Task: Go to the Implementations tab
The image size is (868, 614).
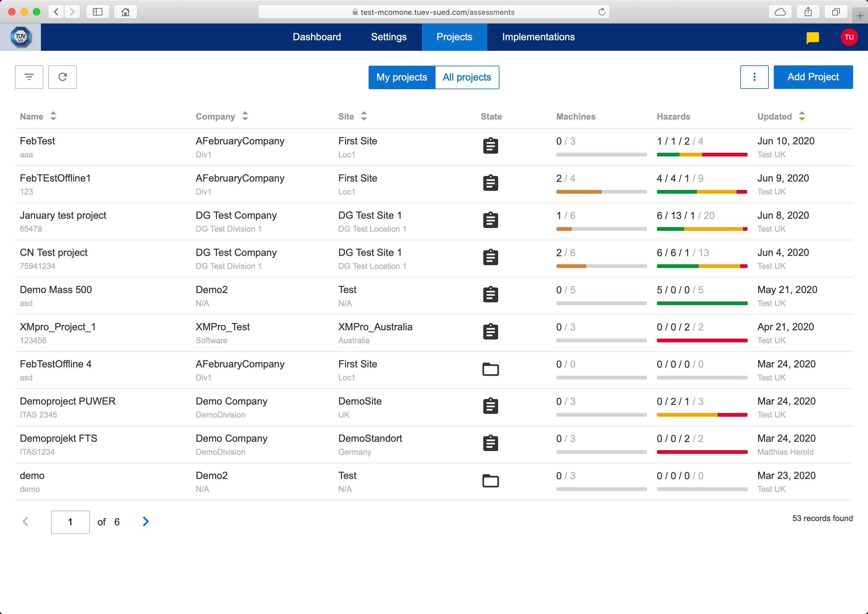Action: [538, 37]
